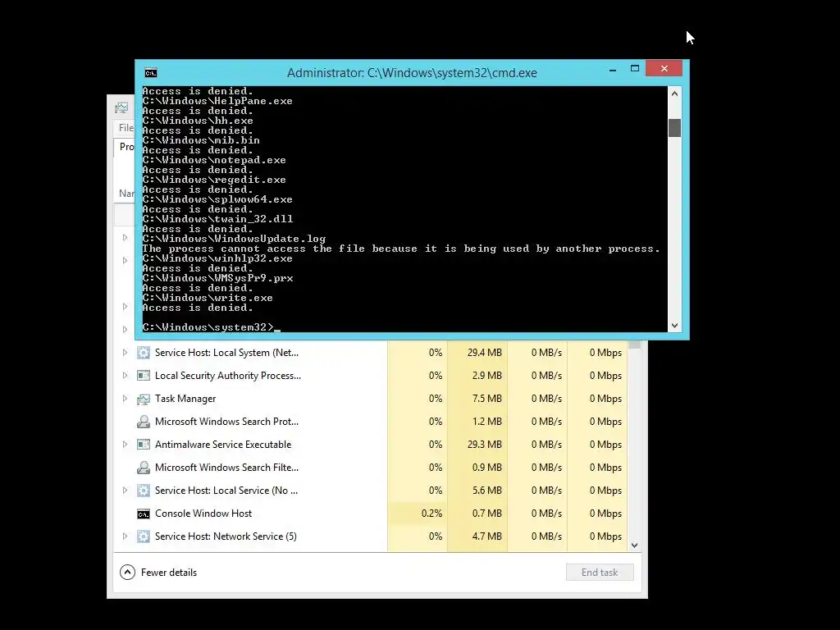
Task: Click Task Manager process list scroll-down arrow
Action: [634, 546]
